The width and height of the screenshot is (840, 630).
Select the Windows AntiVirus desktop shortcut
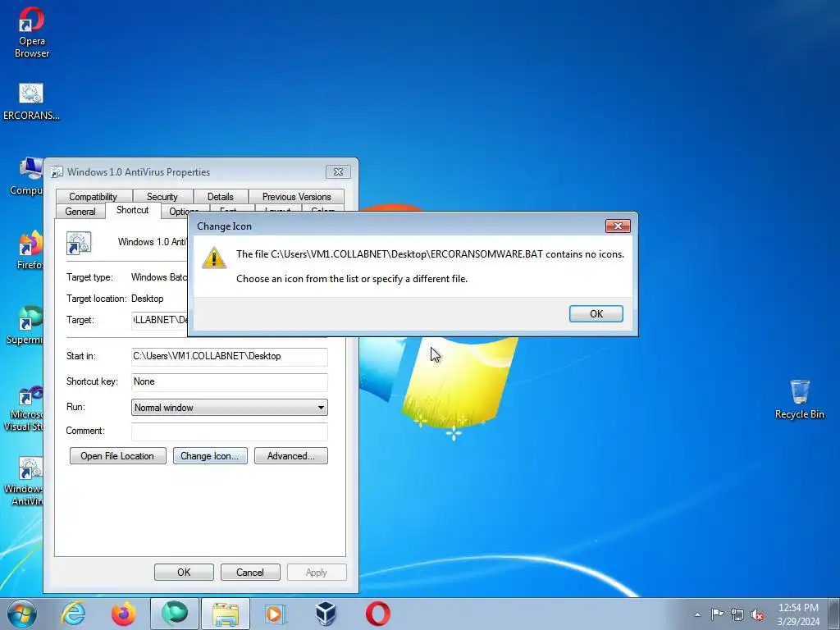(24, 481)
